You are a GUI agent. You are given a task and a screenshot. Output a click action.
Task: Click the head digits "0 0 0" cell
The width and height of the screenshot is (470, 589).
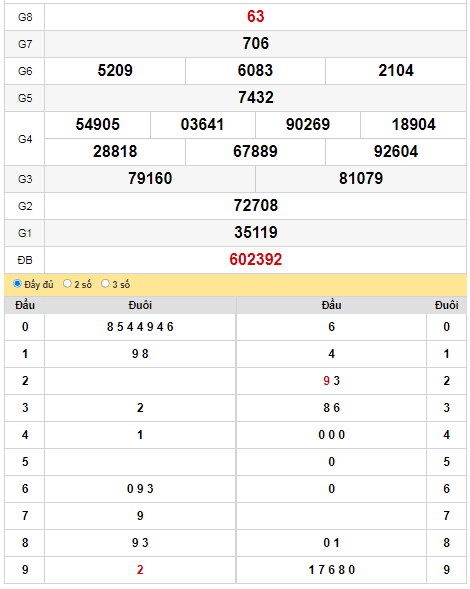[x=331, y=435]
